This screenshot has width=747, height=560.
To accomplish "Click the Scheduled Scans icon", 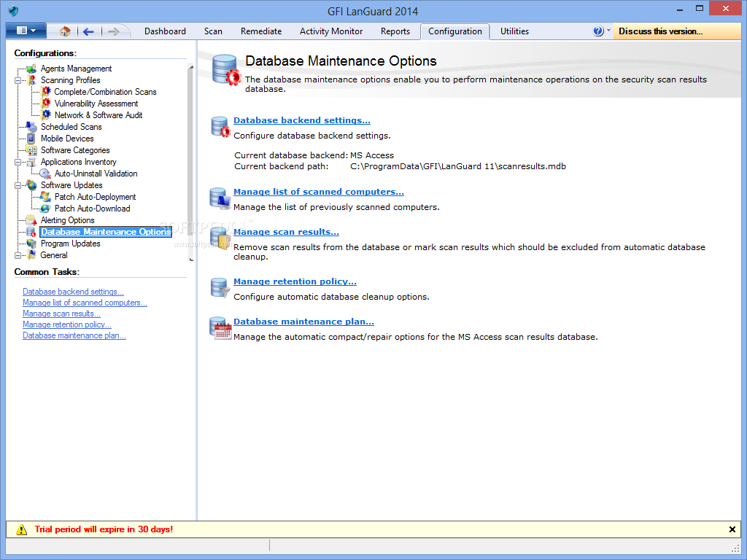I will coord(31,127).
